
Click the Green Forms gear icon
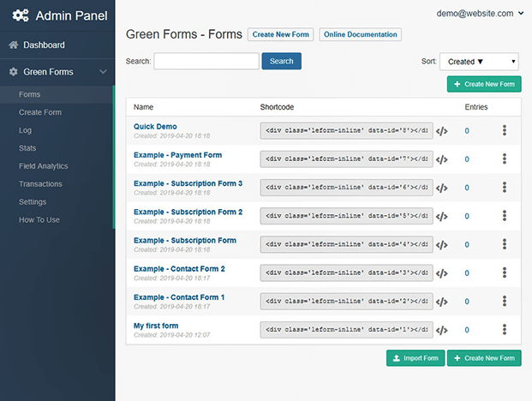pos(13,72)
